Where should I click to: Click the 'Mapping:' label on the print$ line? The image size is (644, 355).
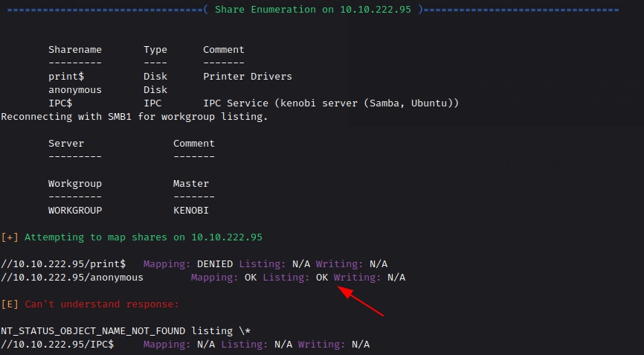[x=167, y=264]
